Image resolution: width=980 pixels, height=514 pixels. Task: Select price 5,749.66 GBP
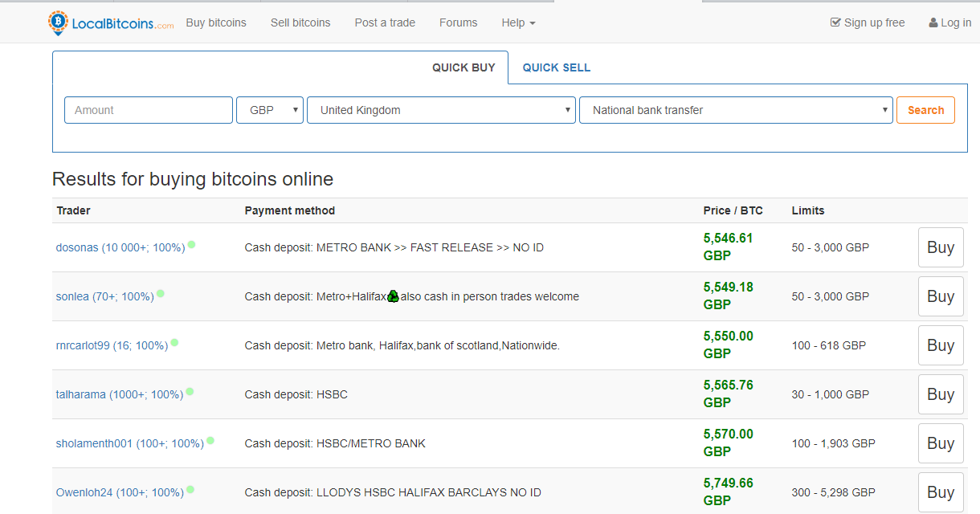[729, 492]
